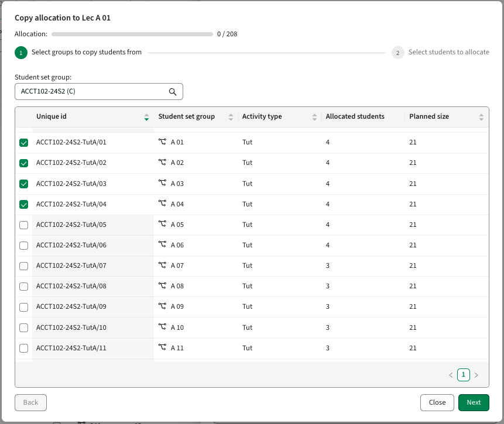Click step 2 Select students to allocate

(x=440, y=53)
